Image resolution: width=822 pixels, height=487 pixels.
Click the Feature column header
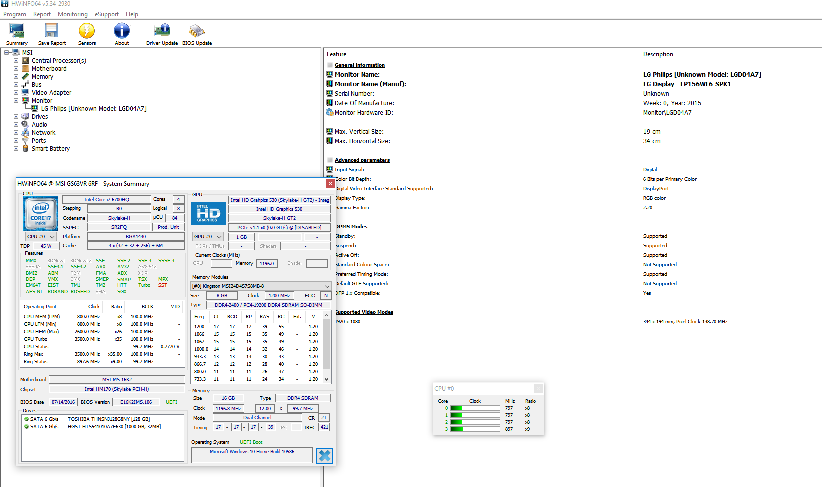[x=336, y=54]
